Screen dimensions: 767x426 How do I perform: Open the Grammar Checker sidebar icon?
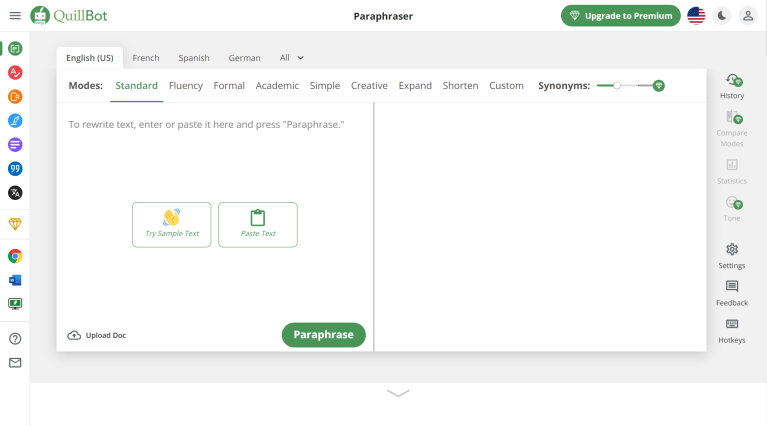tap(15, 72)
